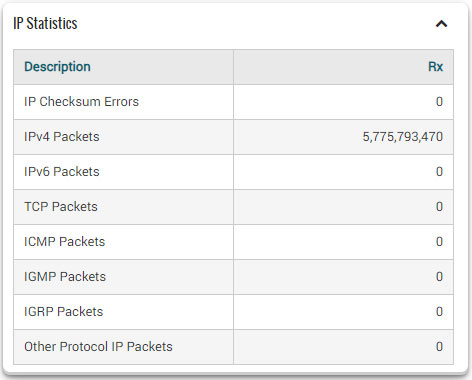Select the IGRP Packets row label
The width and height of the screenshot is (472, 380).
tap(64, 312)
